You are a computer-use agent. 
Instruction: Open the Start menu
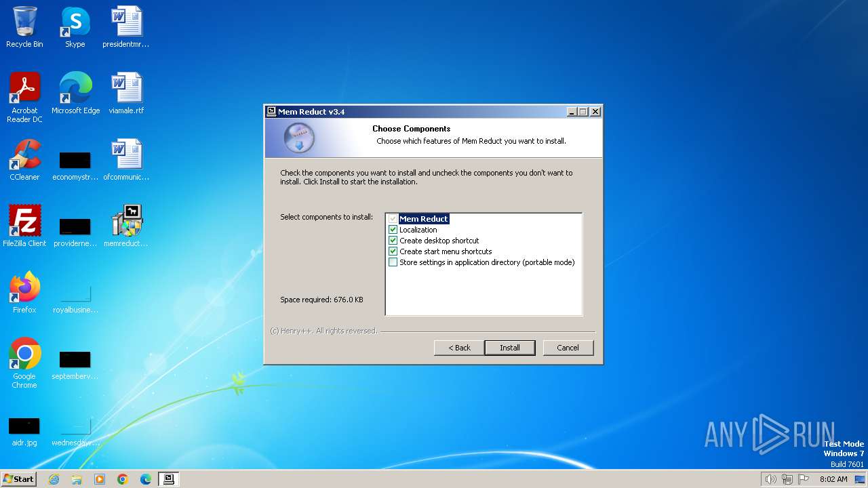coord(18,479)
